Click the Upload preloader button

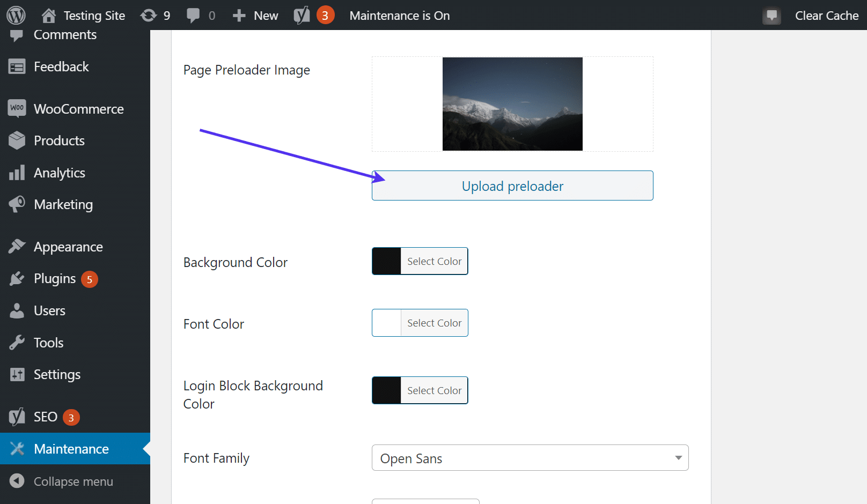point(512,186)
